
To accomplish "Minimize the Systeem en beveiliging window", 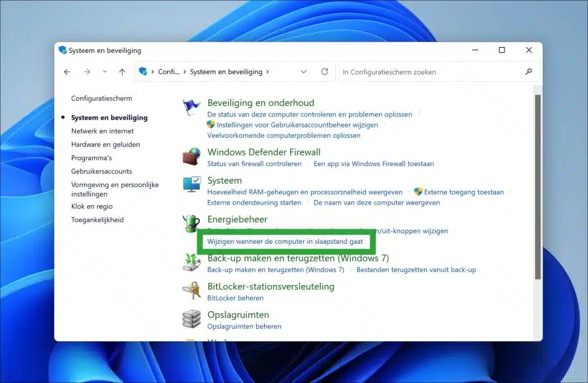I will click(x=475, y=50).
